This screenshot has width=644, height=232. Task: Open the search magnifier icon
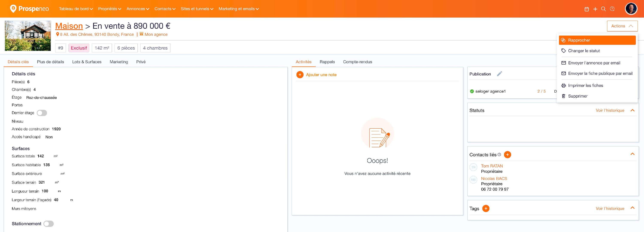pyautogui.click(x=603, y=9)
